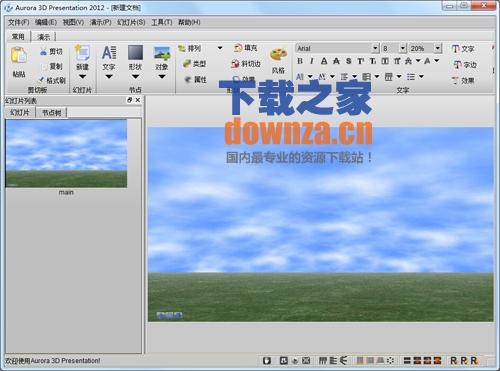Open the File (文件) menu
The height and width of the screenshot is (371, 500).
click(x=19, y=22)
